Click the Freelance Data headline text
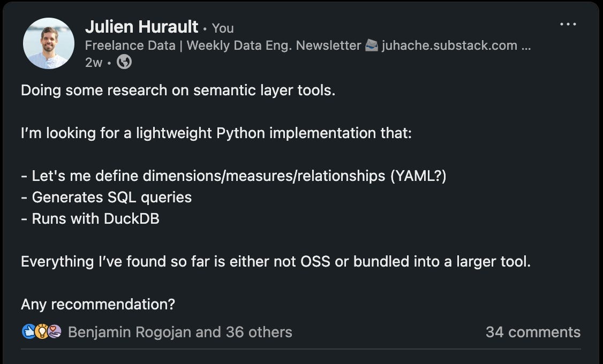Image resolution: width=603 pixels, height=364 pixels. point(130,45)
